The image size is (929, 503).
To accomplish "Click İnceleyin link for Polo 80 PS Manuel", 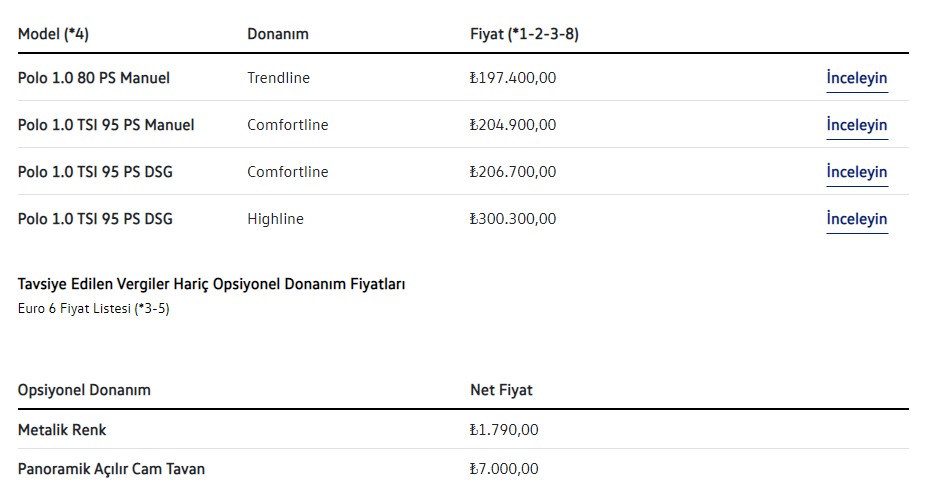I will pyautogui.click(x=856, y=78).
